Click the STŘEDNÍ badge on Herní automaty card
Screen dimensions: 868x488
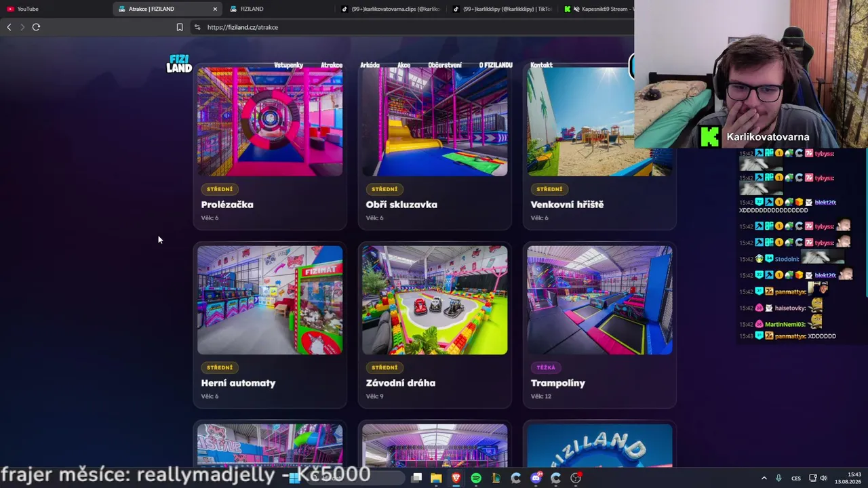coord(220,367)
